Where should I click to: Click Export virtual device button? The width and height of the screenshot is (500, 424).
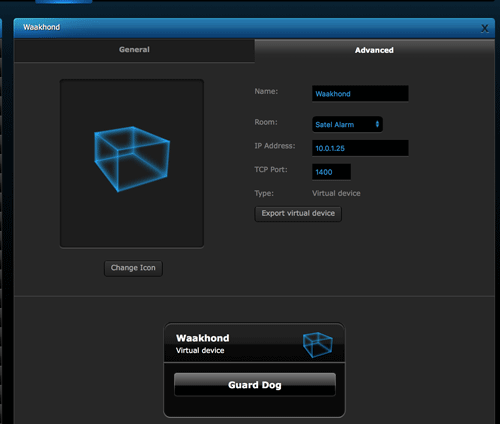tap(298, 213)
